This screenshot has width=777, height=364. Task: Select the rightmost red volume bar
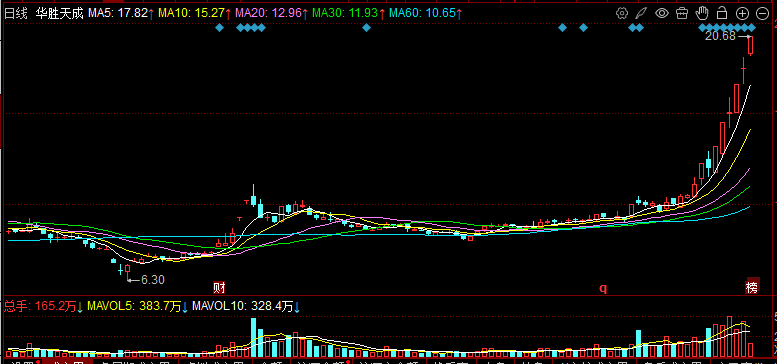point(751,350)
